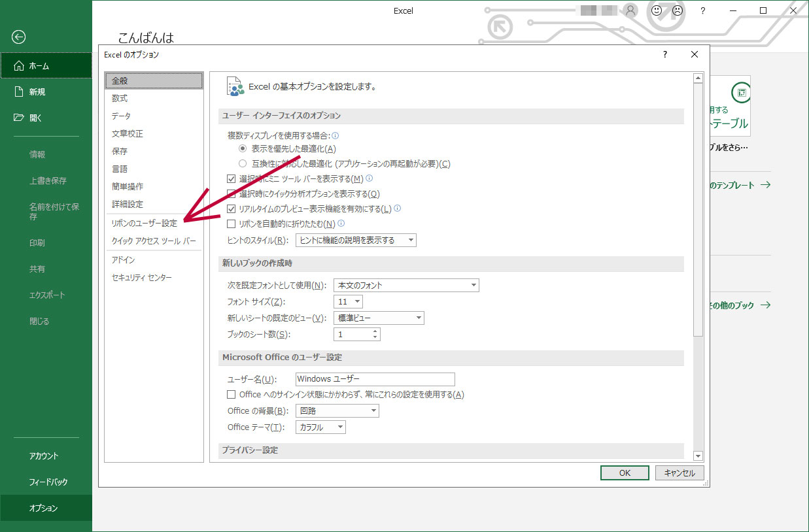Viewport: 809px width, 532px height.
Task: Toggle クイック分析オプションを表示する checkbox
Action: 231,194
